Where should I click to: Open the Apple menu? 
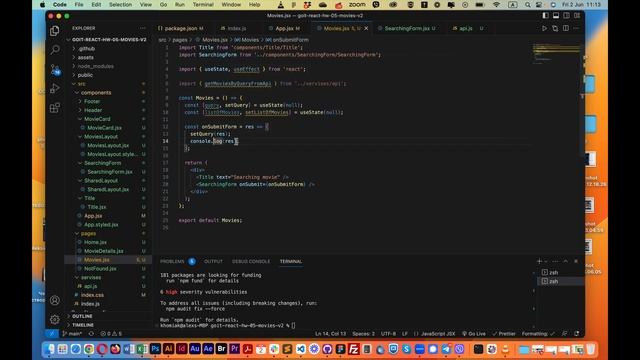[x=42, y=5]
